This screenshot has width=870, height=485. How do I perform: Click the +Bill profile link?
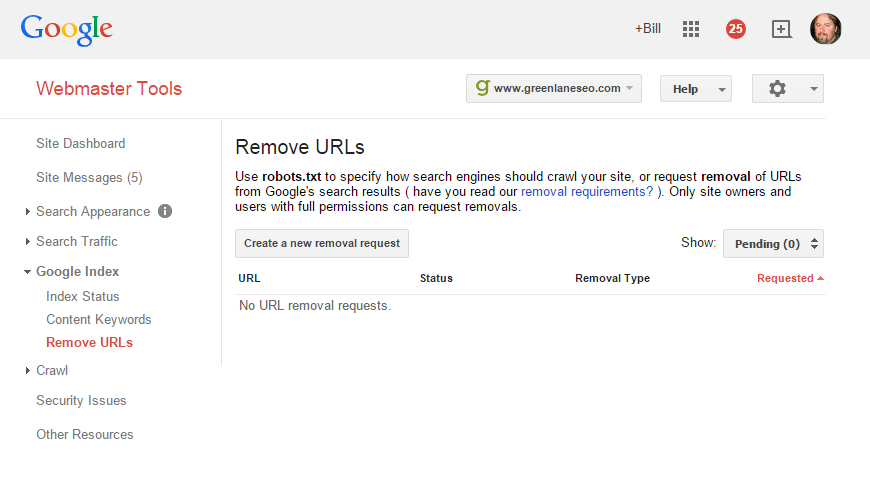point(648,28)
